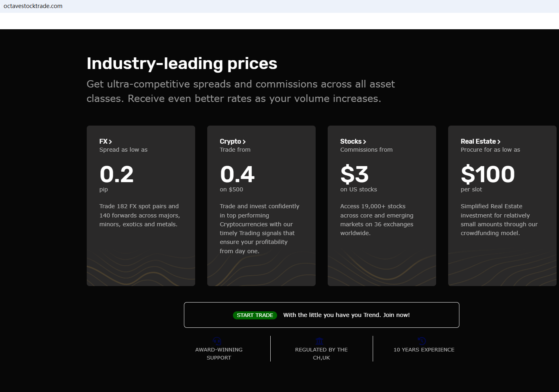Screen dimensions: 559x392
Task: Click the 'Join now!' banner text
Action: [396, 315]
